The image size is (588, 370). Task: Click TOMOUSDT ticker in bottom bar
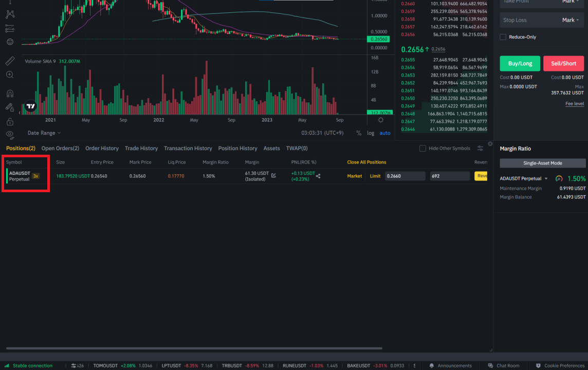coord(123,365)
